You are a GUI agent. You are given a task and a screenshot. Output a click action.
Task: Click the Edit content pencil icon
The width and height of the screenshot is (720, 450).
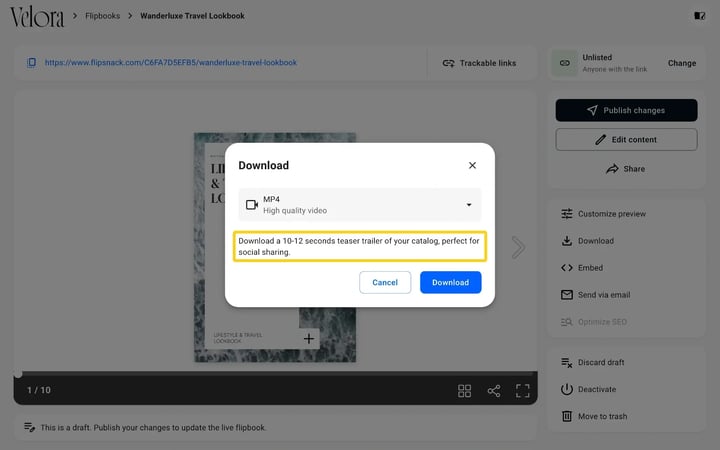pos(601,140)
